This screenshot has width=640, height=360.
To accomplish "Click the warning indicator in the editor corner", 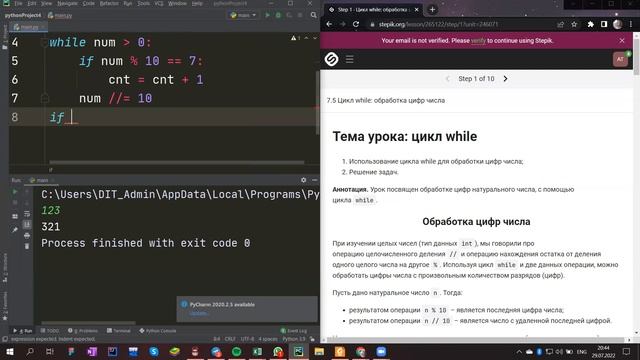I will pos(296,38).
